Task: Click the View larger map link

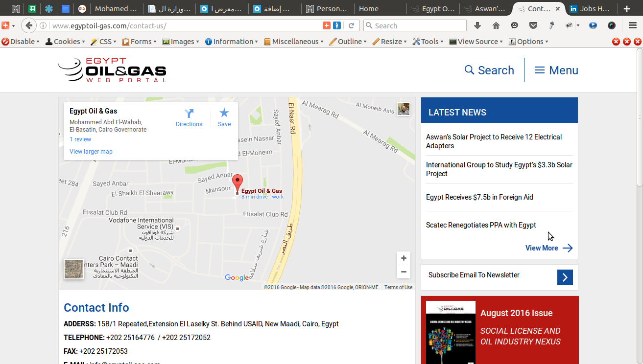Action: [x=91, y=152]
